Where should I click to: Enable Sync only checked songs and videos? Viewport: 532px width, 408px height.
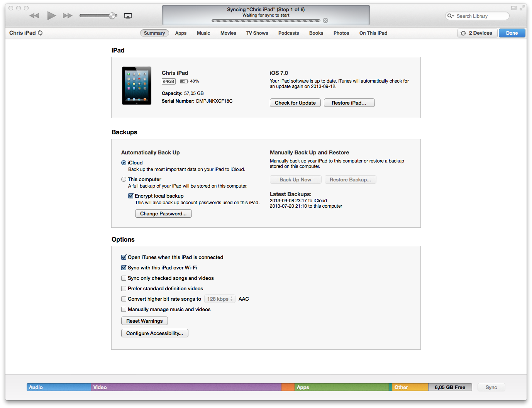click(x=124, y=278)
